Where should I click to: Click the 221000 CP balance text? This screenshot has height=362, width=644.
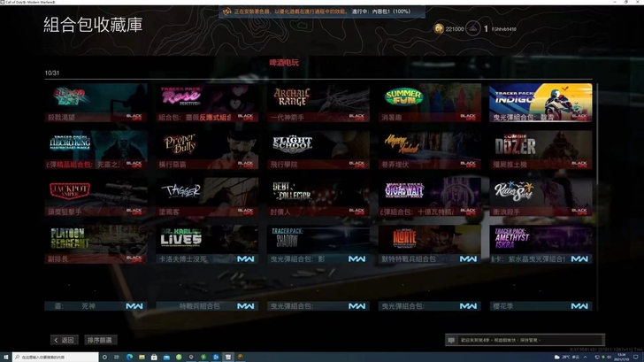(455, 29)
